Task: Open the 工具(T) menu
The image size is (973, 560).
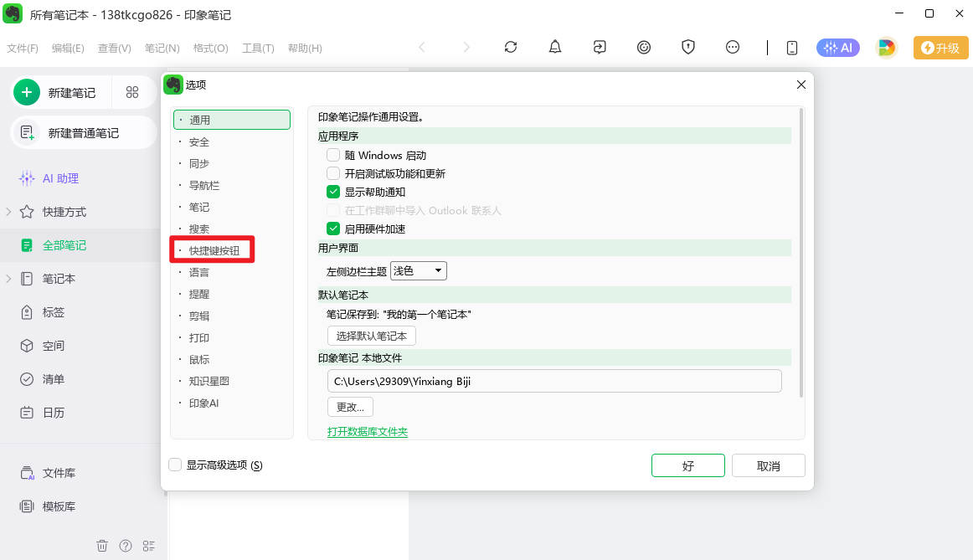Action: (258, 49)
